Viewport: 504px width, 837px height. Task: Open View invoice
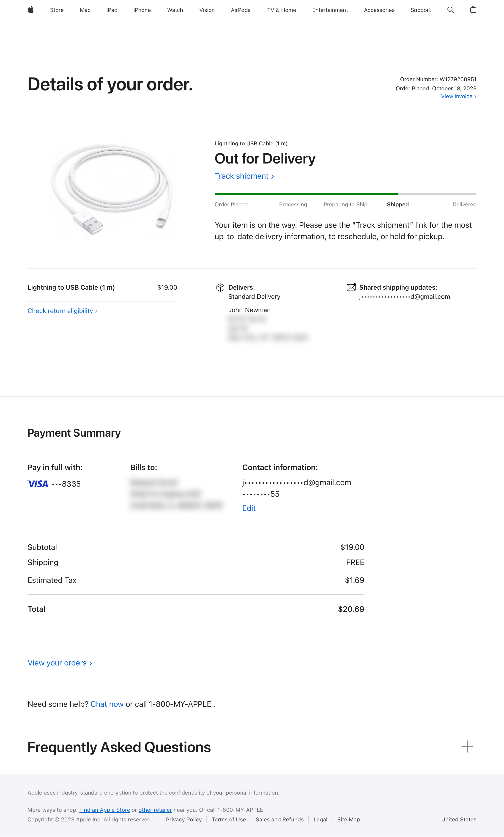point(457,96)
